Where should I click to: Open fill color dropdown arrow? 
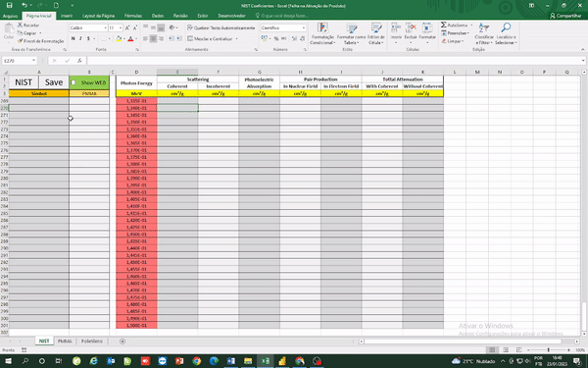click(x=124, y=38)
